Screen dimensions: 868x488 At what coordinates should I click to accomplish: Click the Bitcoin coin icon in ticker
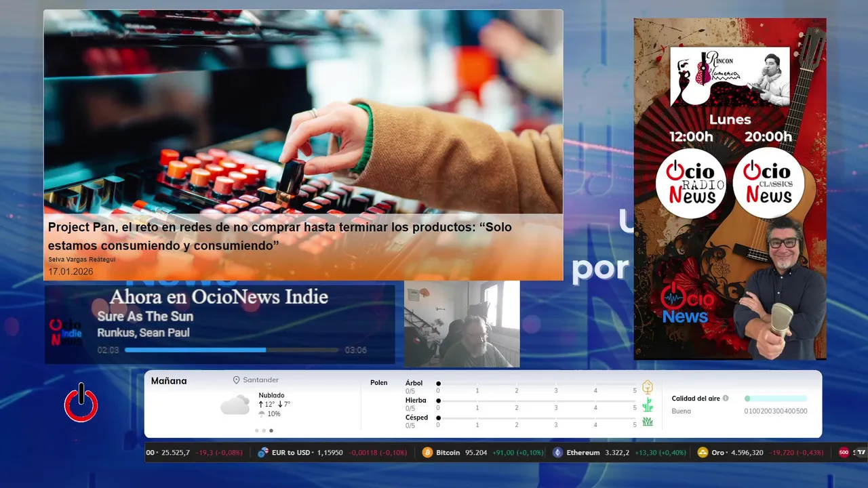pyautogui.click(x=427, y=452)
